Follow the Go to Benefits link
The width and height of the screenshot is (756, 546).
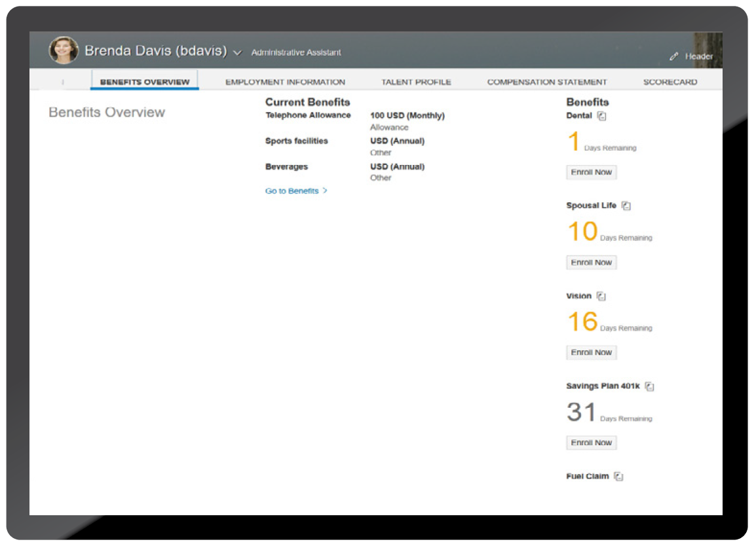point(292,191)
